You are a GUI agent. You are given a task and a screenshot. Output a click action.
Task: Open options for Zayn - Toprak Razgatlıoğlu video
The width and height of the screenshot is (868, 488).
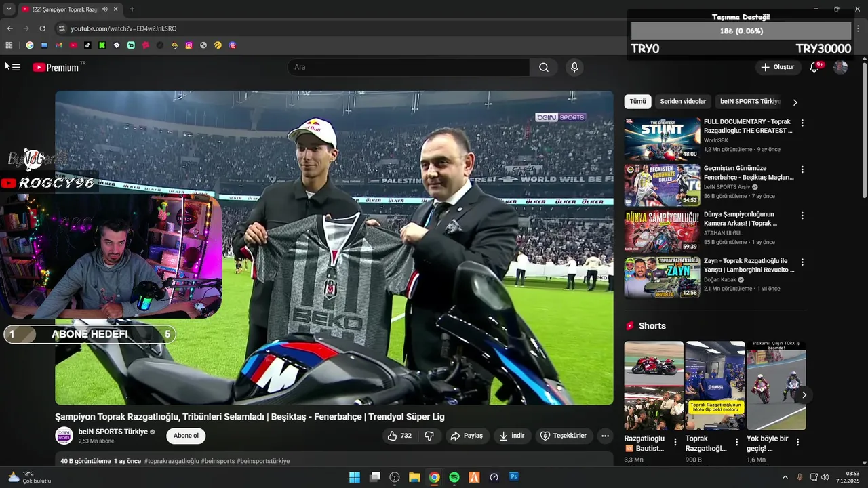click(x=802, y=262)
